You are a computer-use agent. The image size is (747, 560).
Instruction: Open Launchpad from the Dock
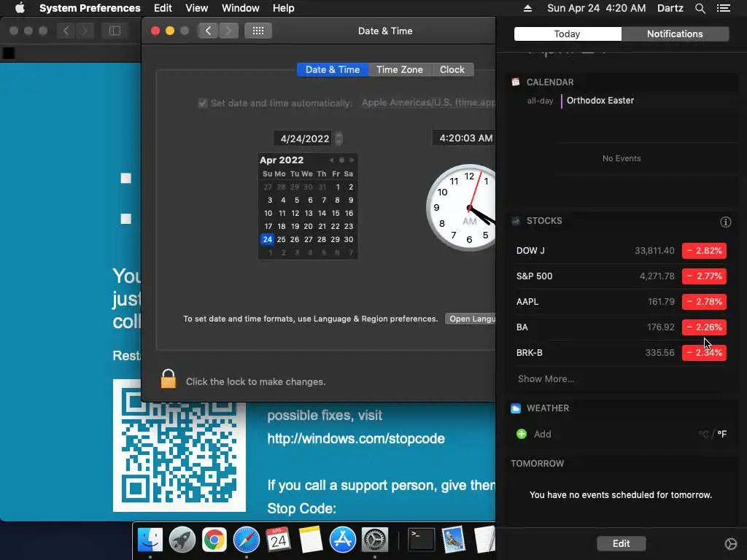tap(182, 540)
